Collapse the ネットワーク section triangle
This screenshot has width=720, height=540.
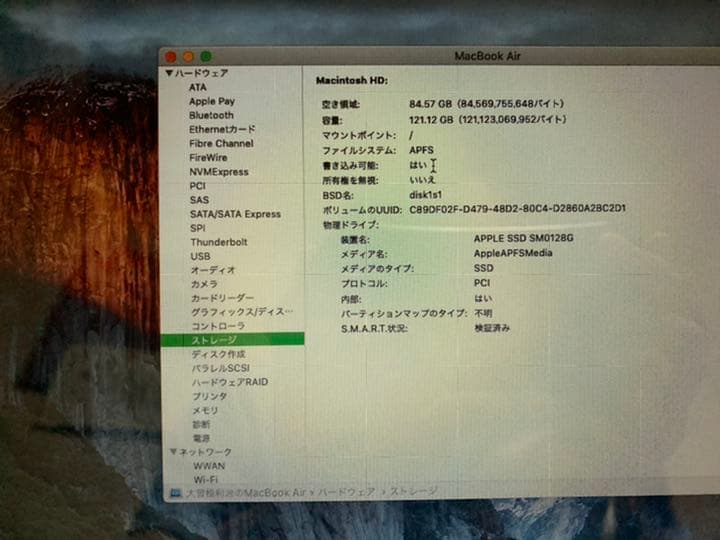[x=173, y=452]
